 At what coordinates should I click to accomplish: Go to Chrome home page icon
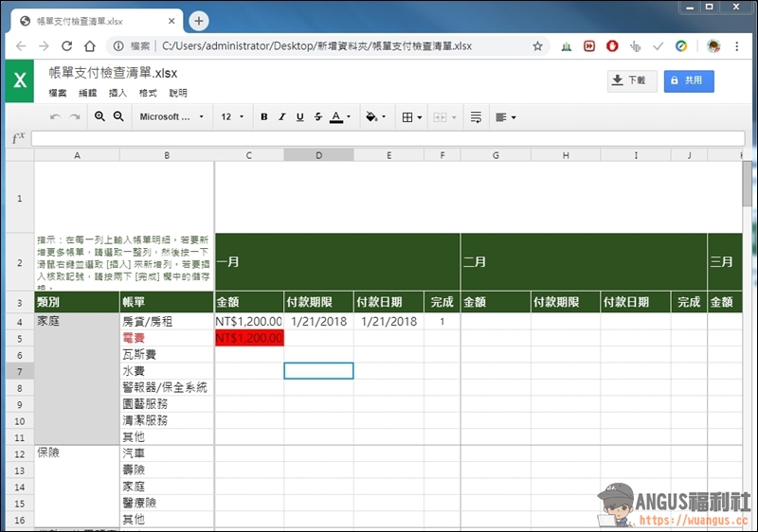90,45
